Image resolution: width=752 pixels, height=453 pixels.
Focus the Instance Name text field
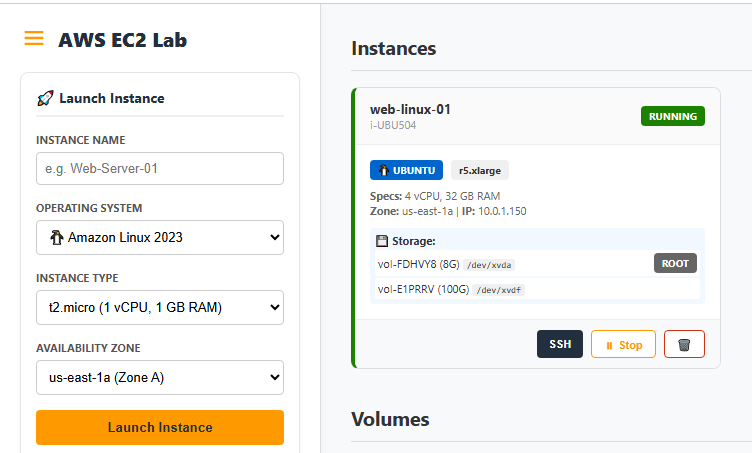click(160, 169)
